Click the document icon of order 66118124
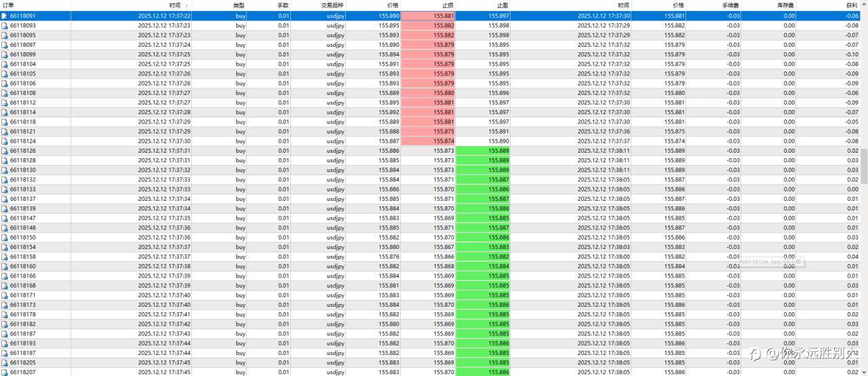The image size is (868, 376). [x=4, y=141]
